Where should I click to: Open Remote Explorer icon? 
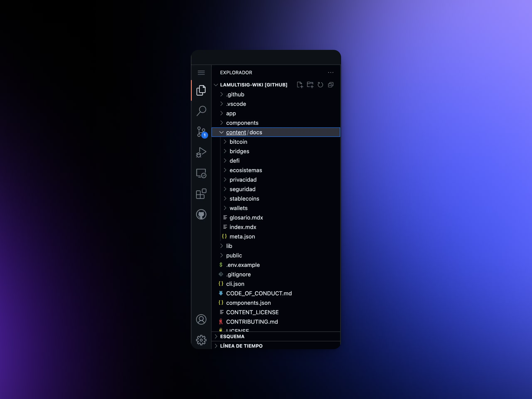coord(201,173)
